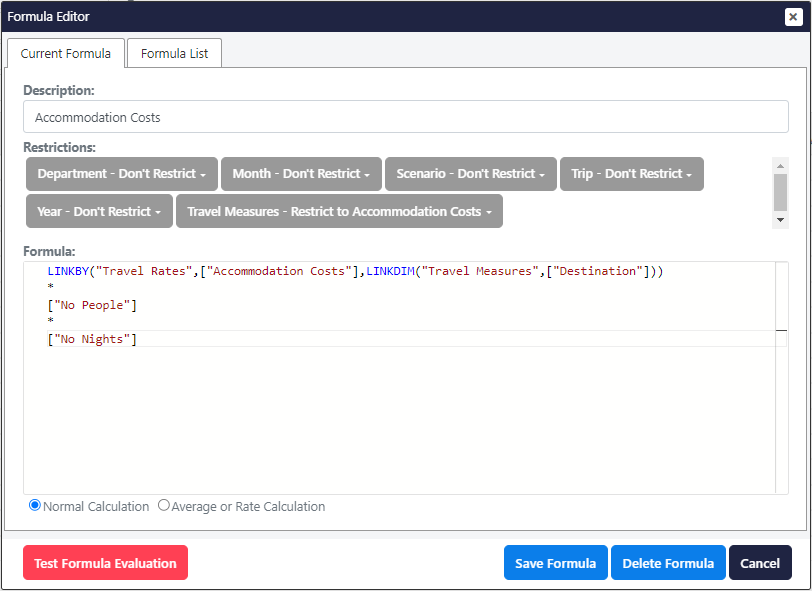This screenshot has width=812, height=591.
Task: Open the Travel Measures restriction dropdown
Action: [x=340, y=211]
